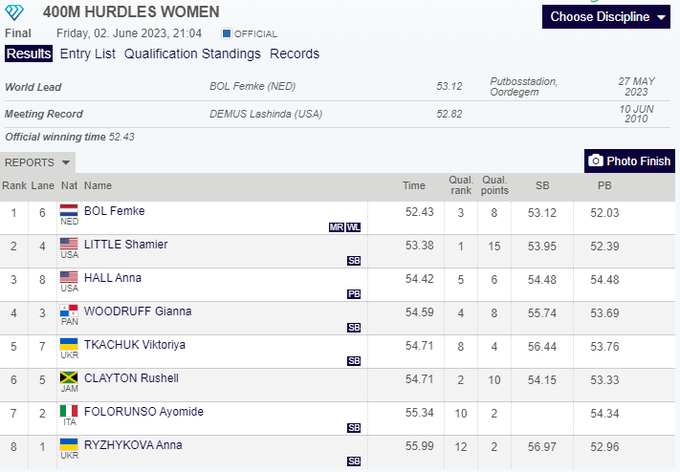Click the Panama flag beside WOODRUFF Gianna
This screenshot has width=680, height=472.
[x=69, y=312]
